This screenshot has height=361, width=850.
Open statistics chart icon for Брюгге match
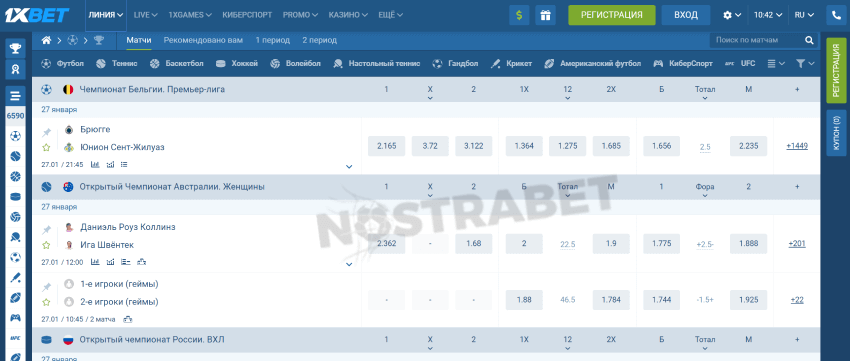[95, 164]
